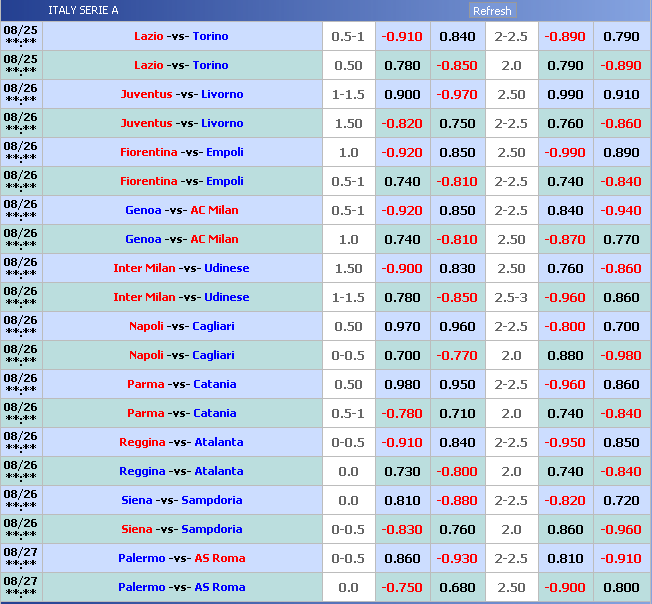Choose 0.760 odds for Siena vs Sampdoria

tap(457, 529)
